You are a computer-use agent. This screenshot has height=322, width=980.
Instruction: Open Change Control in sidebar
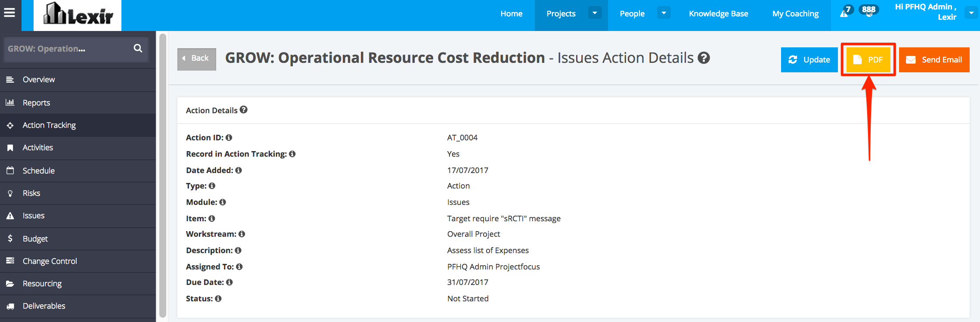tap(78, 261)
